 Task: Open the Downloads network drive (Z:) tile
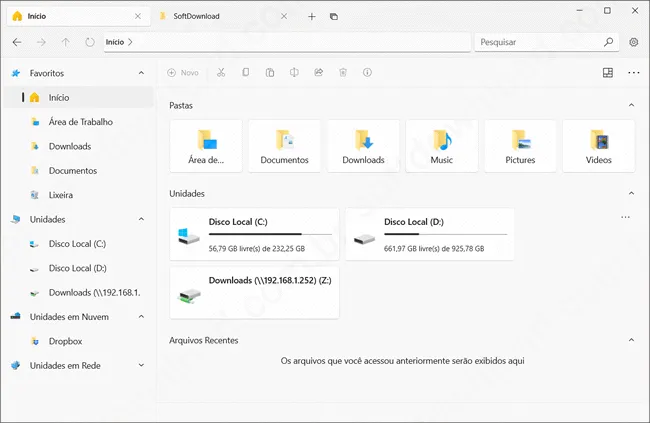pos(254,292)
